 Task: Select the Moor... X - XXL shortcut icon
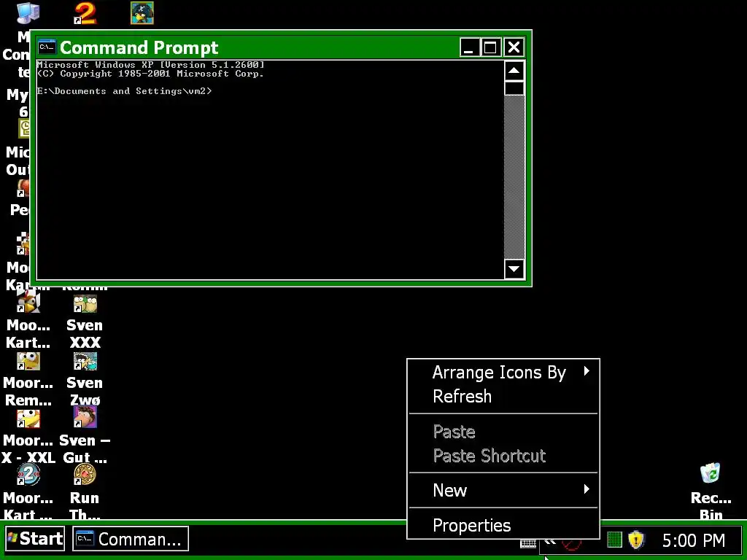pyautogui.click(x=28, y=419)
